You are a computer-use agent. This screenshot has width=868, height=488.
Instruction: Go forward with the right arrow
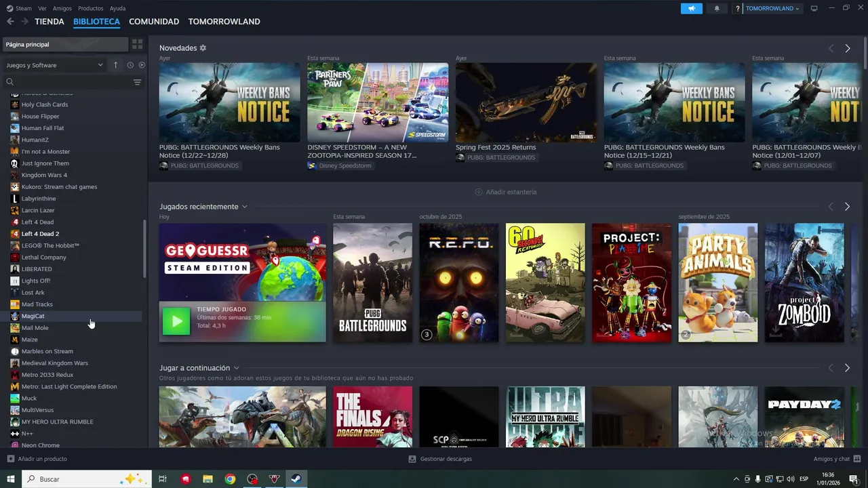click(x=24, y=22)
